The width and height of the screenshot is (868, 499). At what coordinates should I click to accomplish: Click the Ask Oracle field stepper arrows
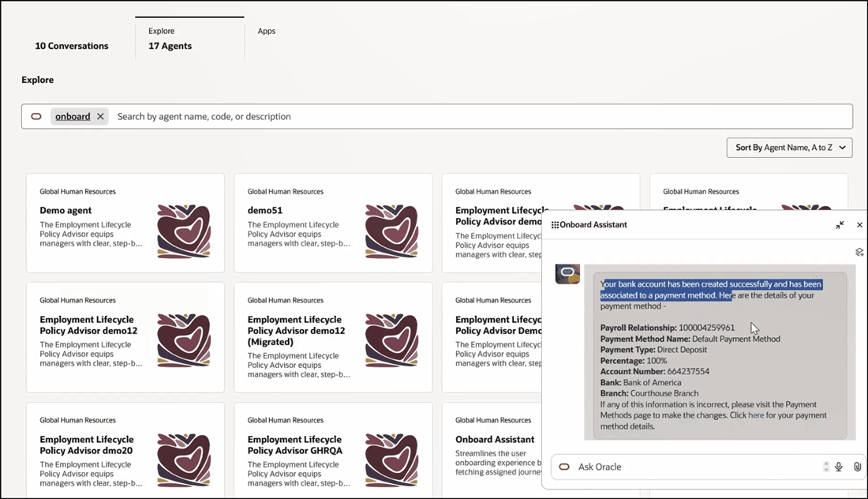coord(826,467)
